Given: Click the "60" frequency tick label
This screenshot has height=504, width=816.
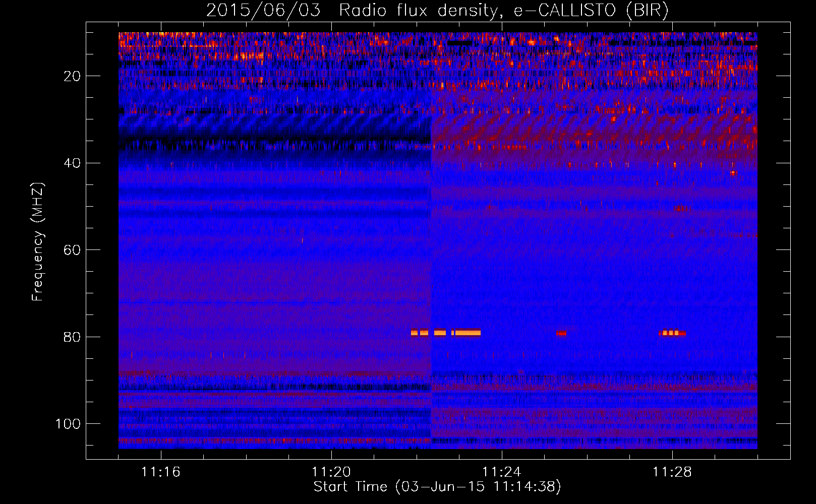Looking at the screenshot, I should pyautogui.click(x=72, y=250).
